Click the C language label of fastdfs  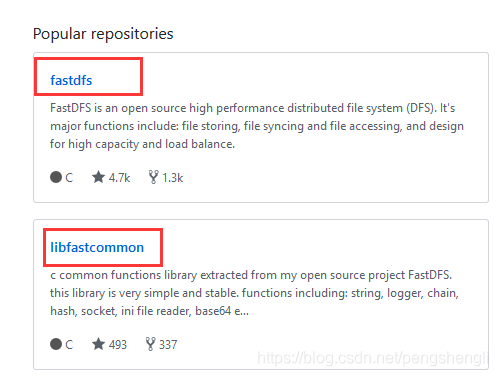pyautogui.click(x=69, y=178)
